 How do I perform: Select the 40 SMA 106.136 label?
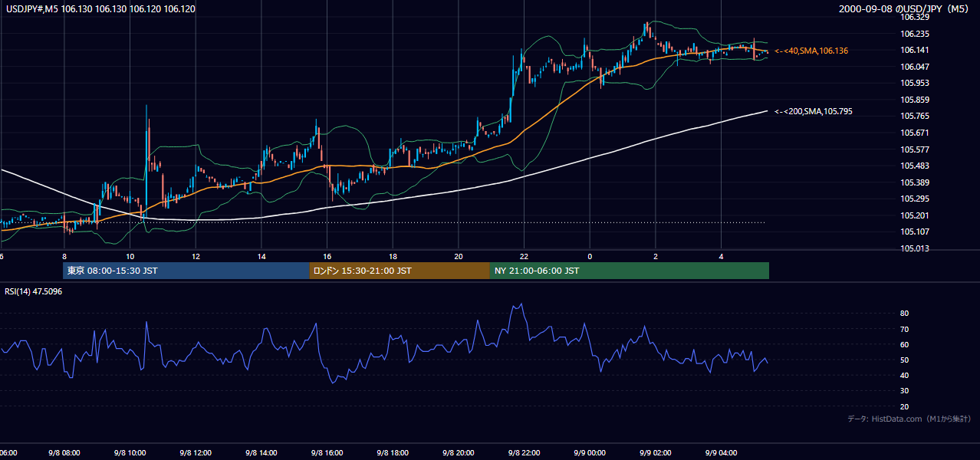[x=811, y=51]
